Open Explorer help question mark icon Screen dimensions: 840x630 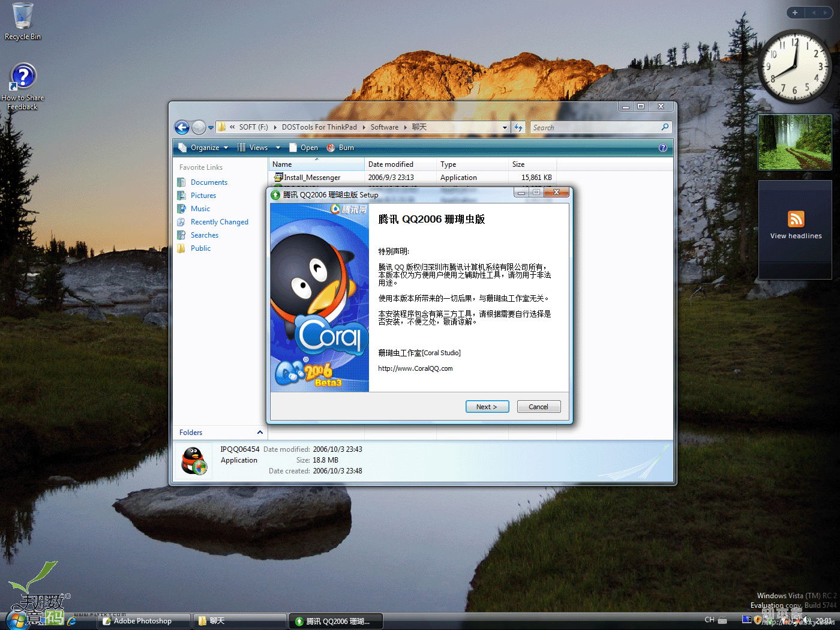[x=663, y=148]
